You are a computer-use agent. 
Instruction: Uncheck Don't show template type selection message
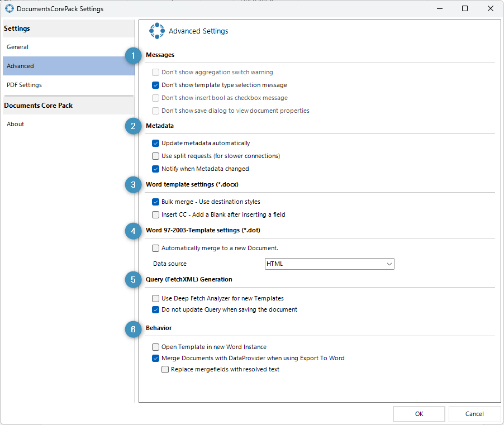(x=155, y=85)
